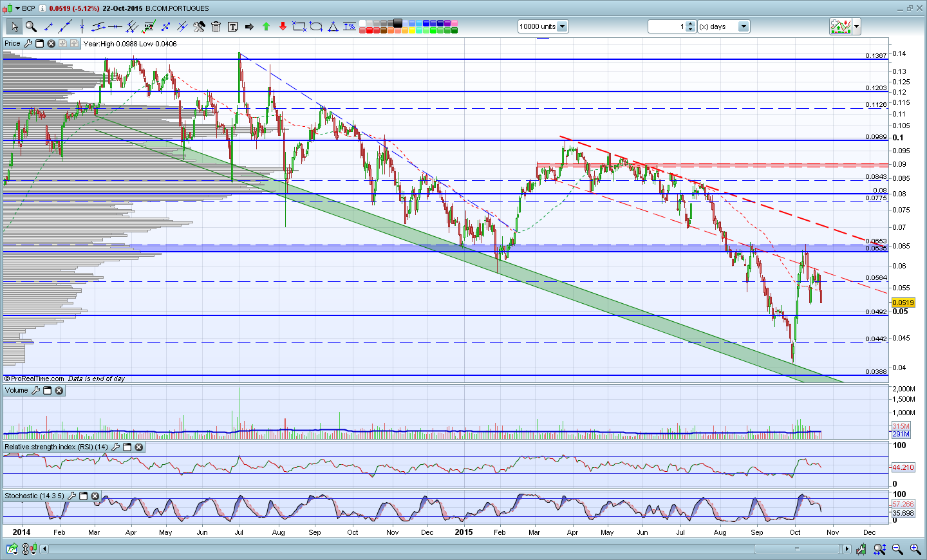Open the hammer and wrench tools icon
The width and height of the screenshot is (927, 560).
(199, 26)
